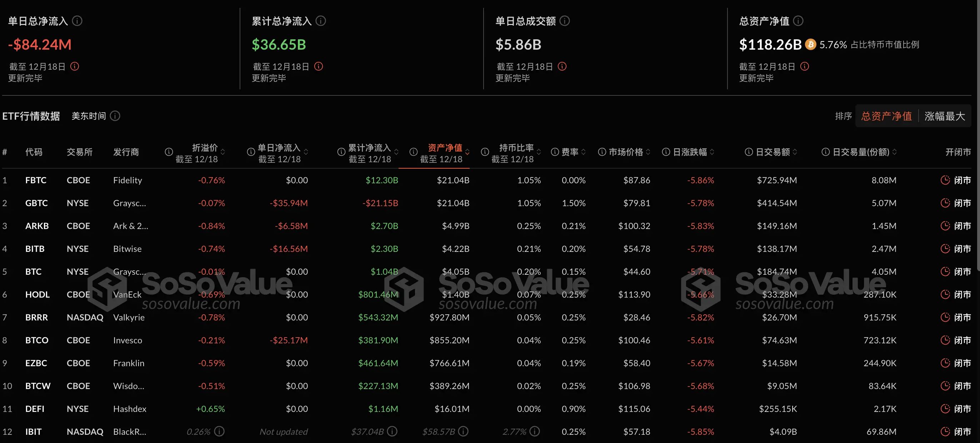Click orange alert icon under 单日总净流入 date
Screen dimensions: 980x443
(x=75, y=66)
